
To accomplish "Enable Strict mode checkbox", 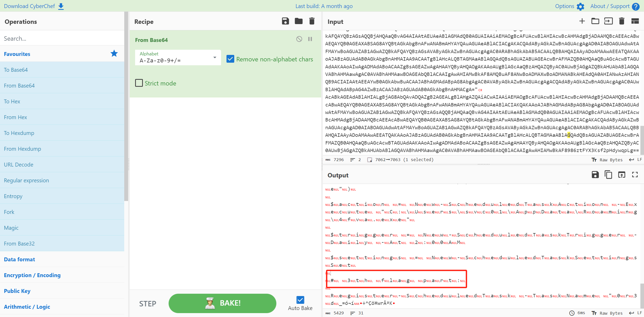I will (x=139, y=83).
